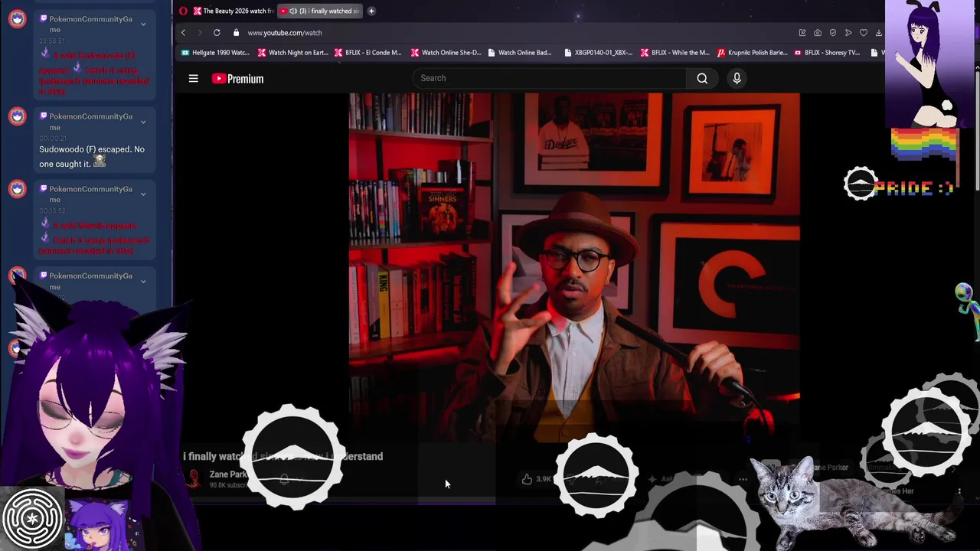Open the YouTube hamburger guide menu
This screenshot has width=980, height=551.
pos(194,78)
